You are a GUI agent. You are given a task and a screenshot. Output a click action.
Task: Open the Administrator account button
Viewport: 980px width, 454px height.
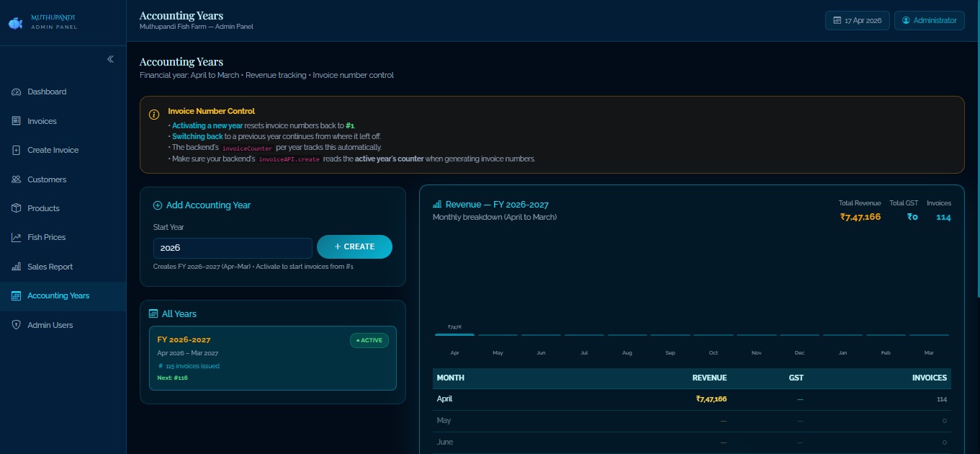click(929, 21)
